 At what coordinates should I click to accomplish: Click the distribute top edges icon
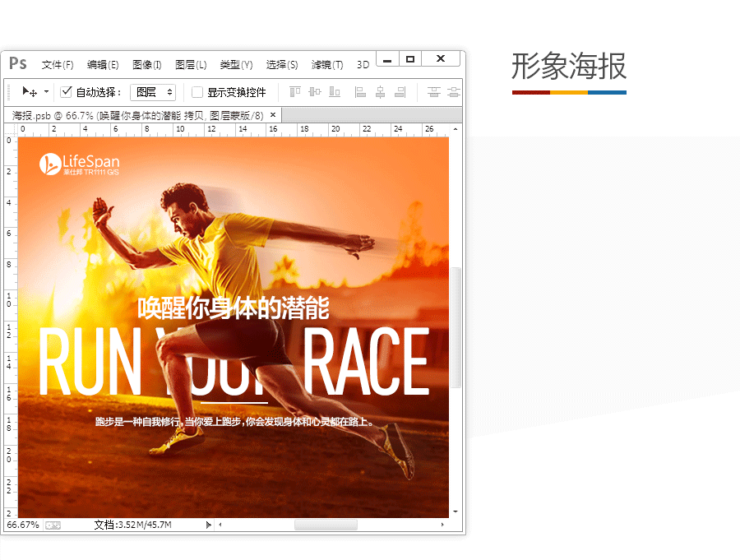[433, 91]
